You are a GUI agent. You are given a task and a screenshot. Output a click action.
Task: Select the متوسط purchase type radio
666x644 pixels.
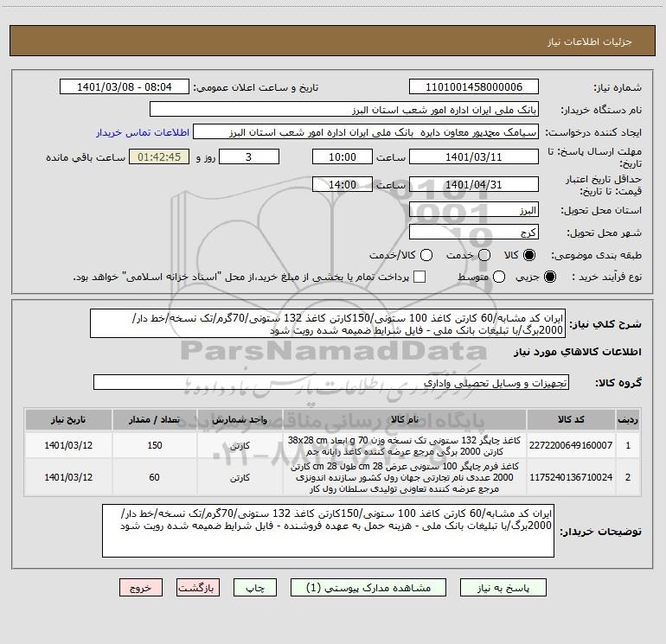point(499,277)
